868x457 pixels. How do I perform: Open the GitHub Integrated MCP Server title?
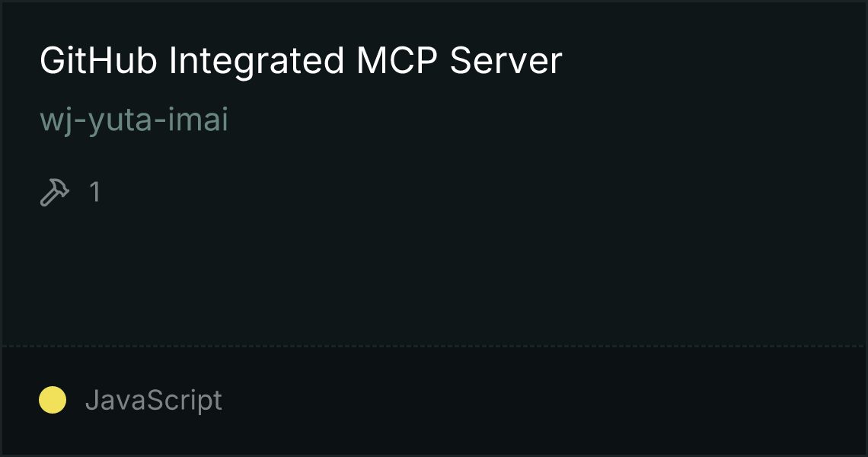[x=301, y=60]
